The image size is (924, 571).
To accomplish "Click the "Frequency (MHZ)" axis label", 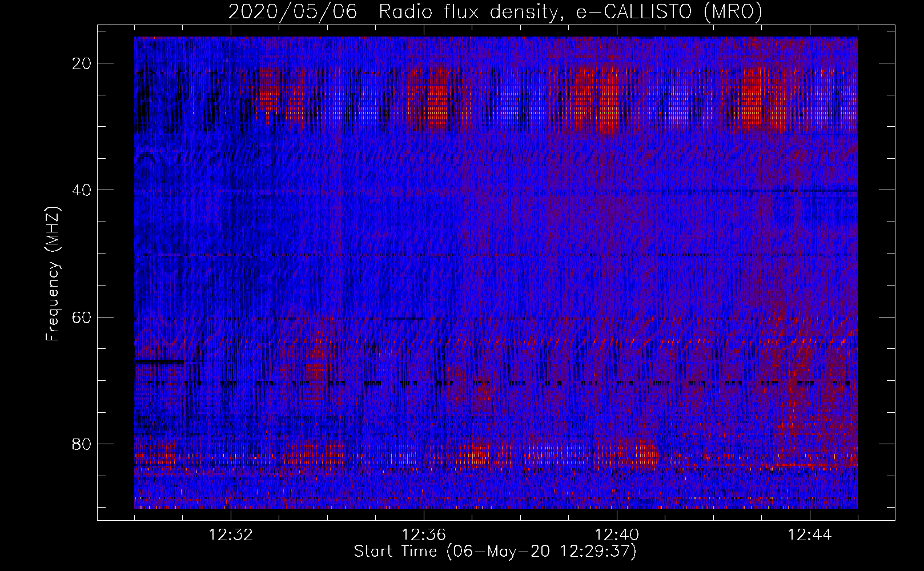I will point(53,274).
